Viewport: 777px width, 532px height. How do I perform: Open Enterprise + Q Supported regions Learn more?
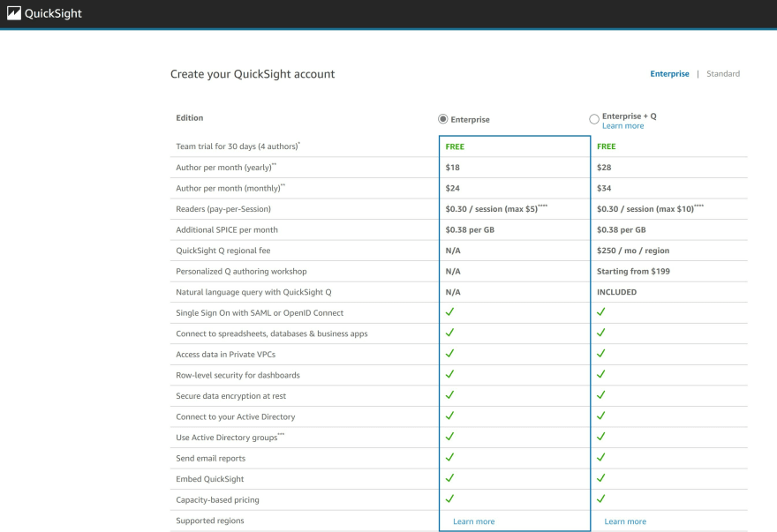click(625, 521)
